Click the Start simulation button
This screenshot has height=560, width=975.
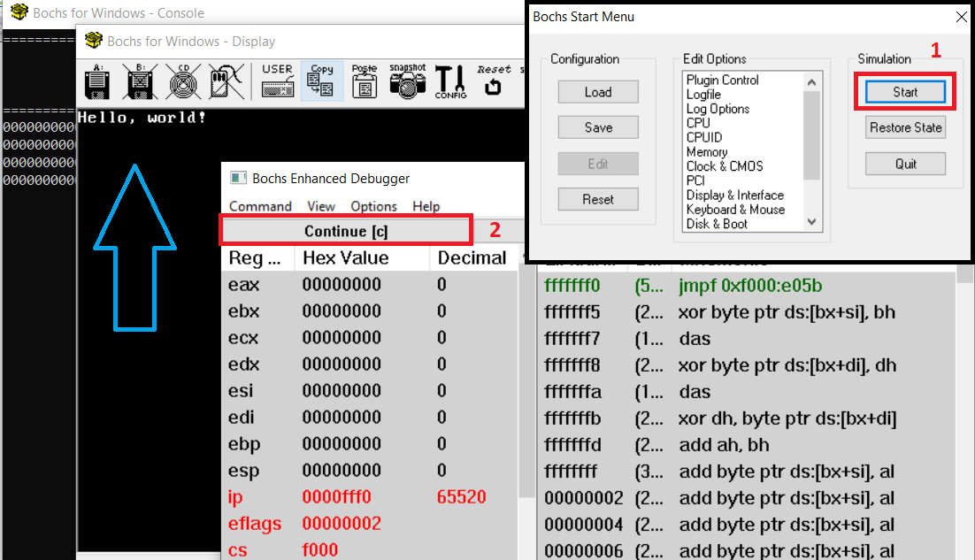tap(905, 92)
